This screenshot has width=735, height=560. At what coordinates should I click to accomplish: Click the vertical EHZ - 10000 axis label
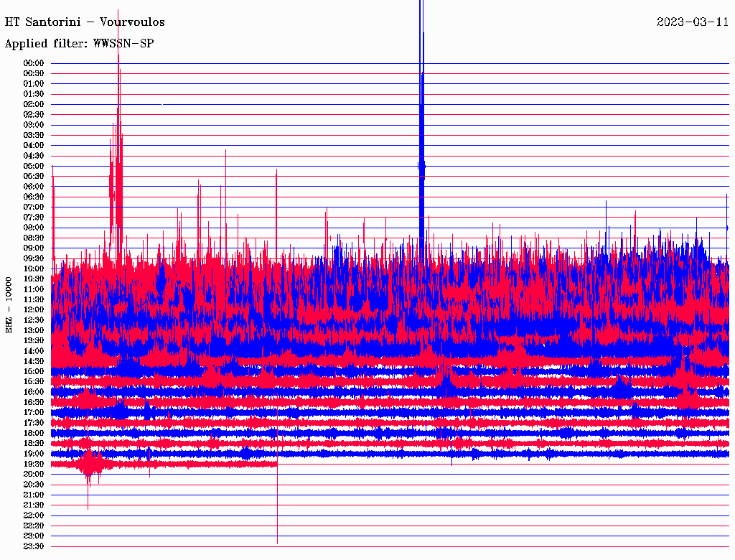[x=9, y=304]
